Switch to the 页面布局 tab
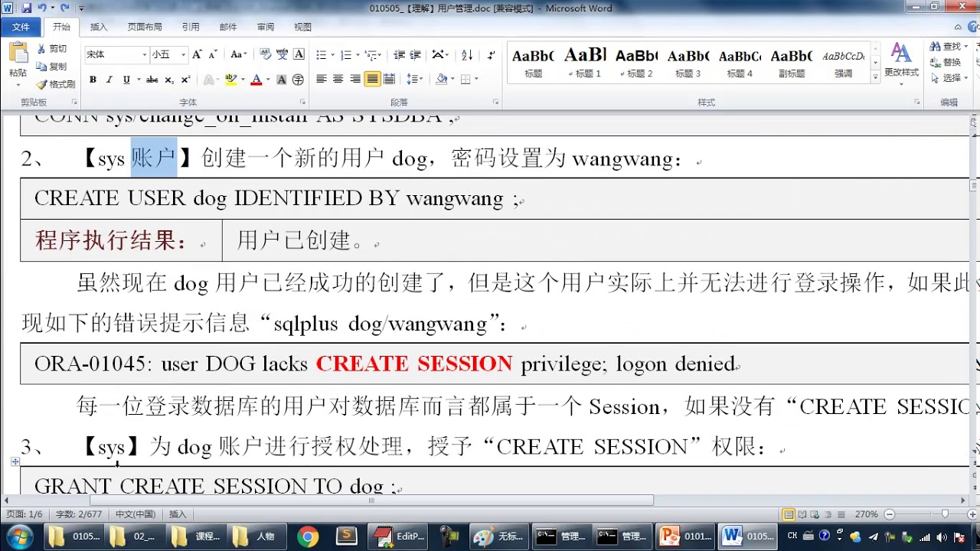Image resolution: width=980 pixels, height=551 pixels. (x=145, y=27)
